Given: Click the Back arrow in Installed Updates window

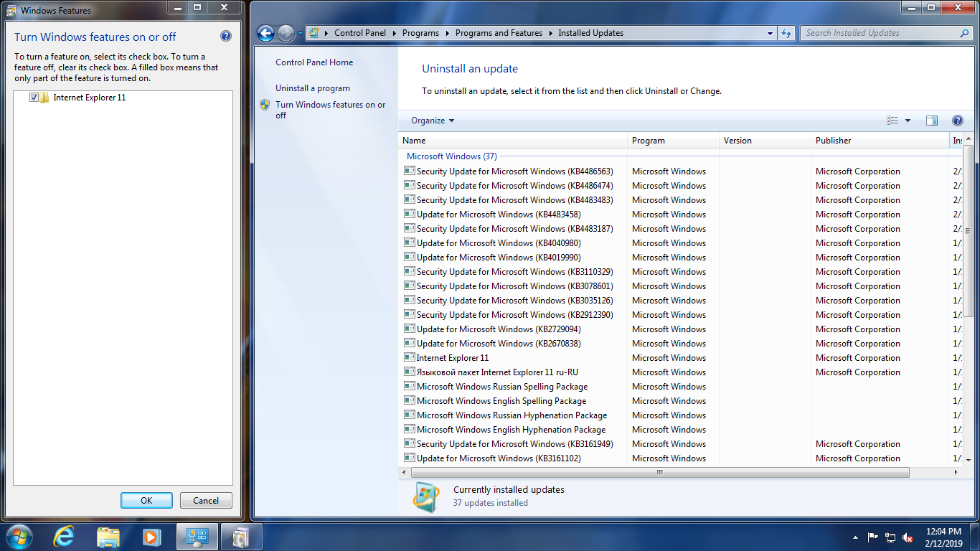Looking at the screenshot, I should tap(265, 33).
